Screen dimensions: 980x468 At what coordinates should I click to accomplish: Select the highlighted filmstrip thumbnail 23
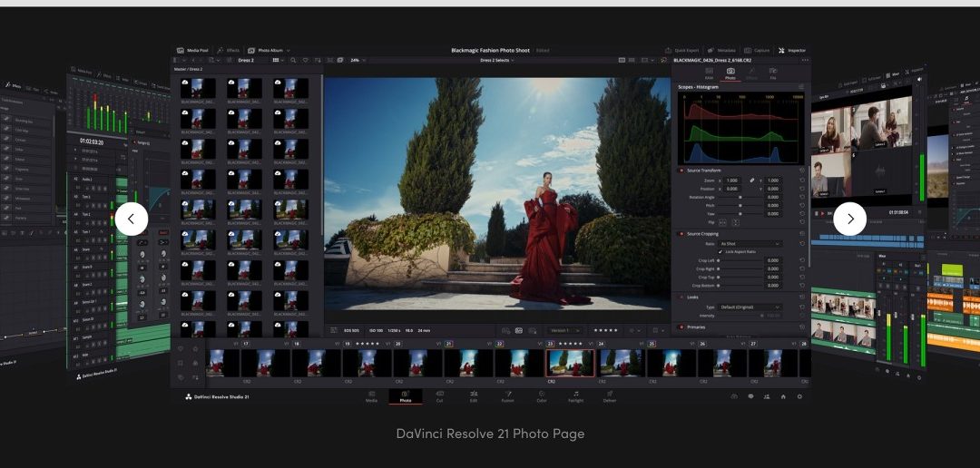570,363
